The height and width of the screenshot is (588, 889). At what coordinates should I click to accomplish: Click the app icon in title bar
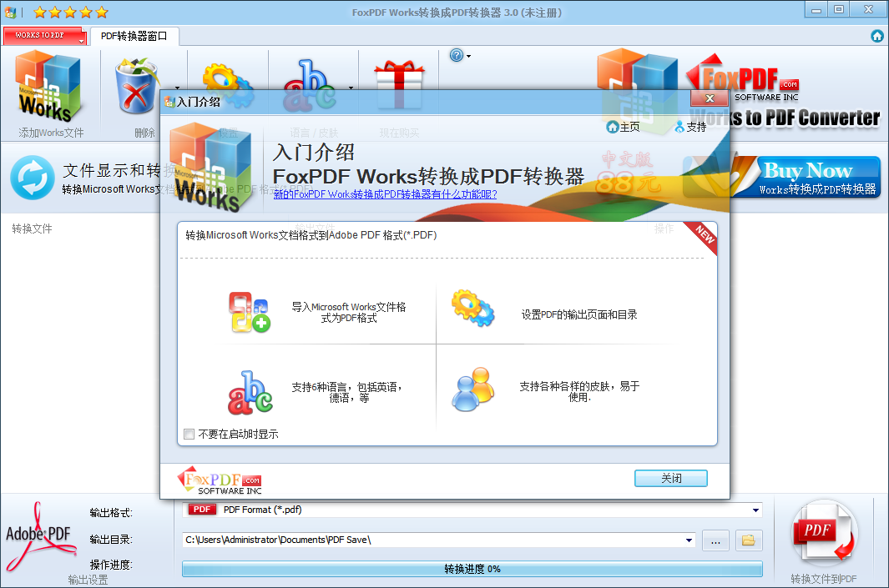(x=10, y=12)
